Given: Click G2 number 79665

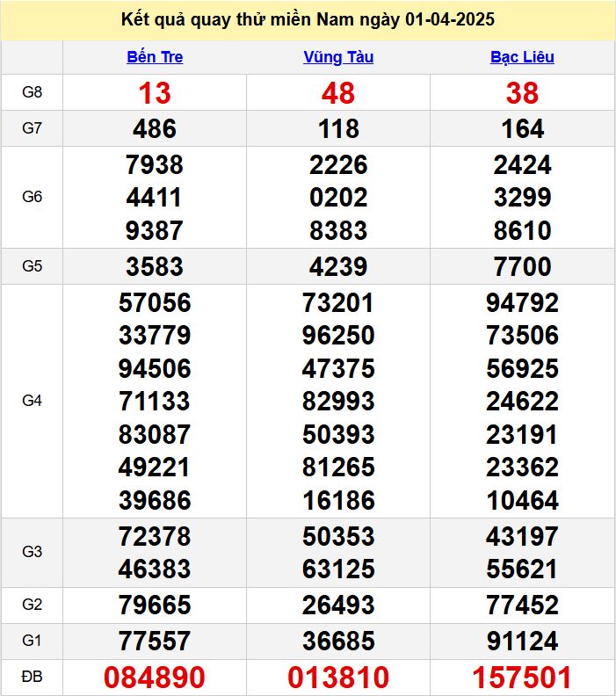Looking at the screenshot, I should [x=155, y=605].
